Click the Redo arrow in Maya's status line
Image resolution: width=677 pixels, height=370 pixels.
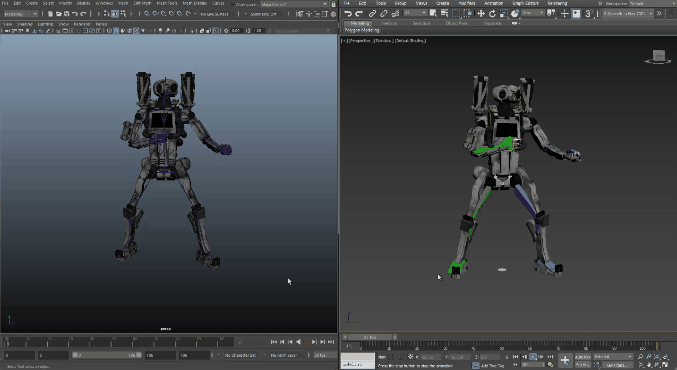coord(83,14)
